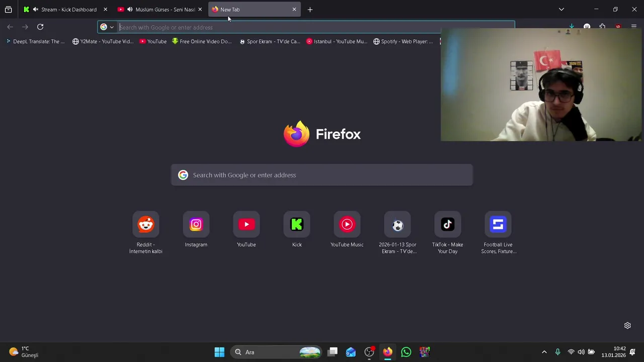Show hidden system tray icons
The height and width of the screenshot is (362, 644).
pyautogui.click(x=544, y=352)
